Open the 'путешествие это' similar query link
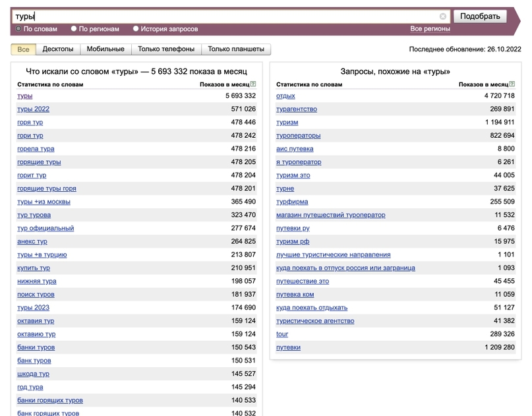 pyautogui.click(x=303, y=282)
